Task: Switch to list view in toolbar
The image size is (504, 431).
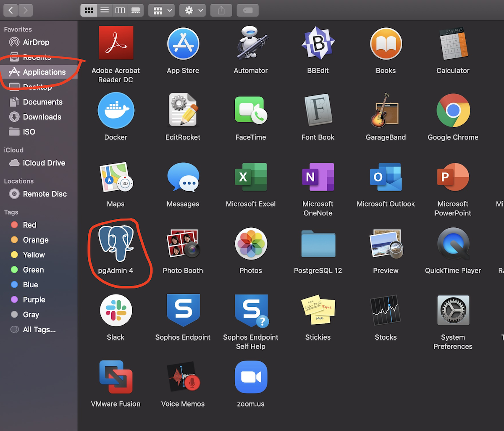Action: click(105, 11)
